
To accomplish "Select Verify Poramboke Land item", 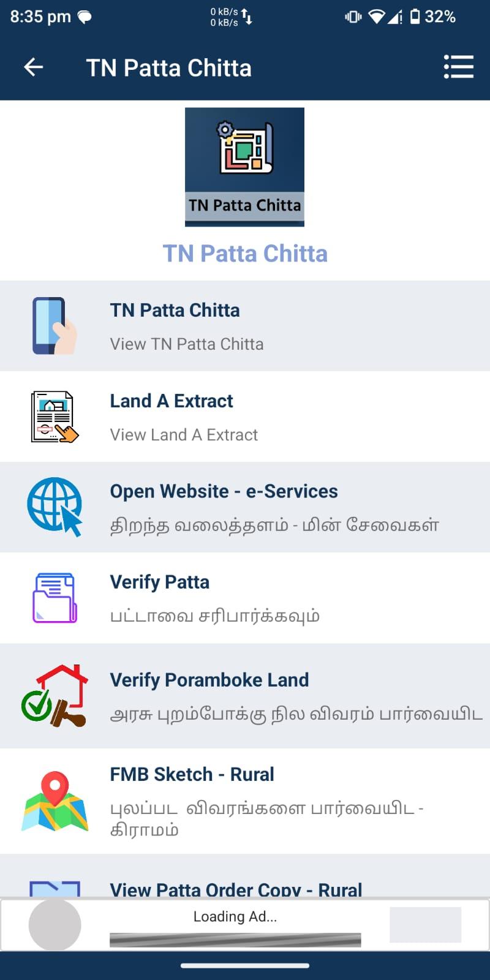I will coord(245,696).
